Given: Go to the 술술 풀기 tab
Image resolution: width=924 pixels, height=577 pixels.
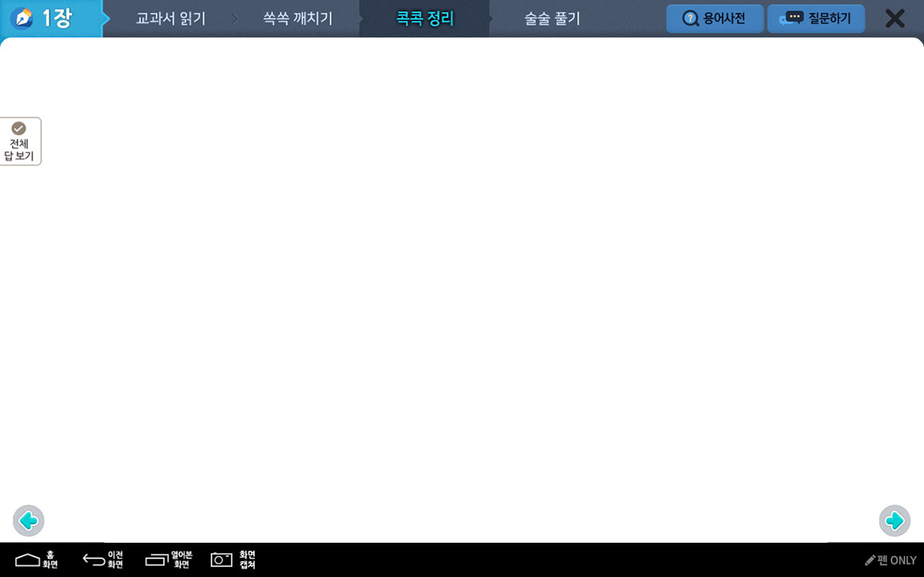Looking at the screenshot, I should [552, 19].
